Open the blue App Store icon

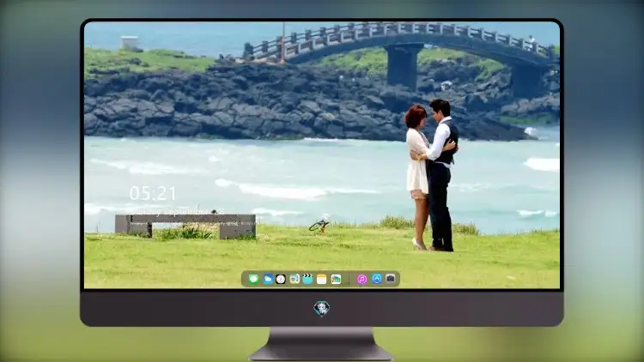click(377, 279)
